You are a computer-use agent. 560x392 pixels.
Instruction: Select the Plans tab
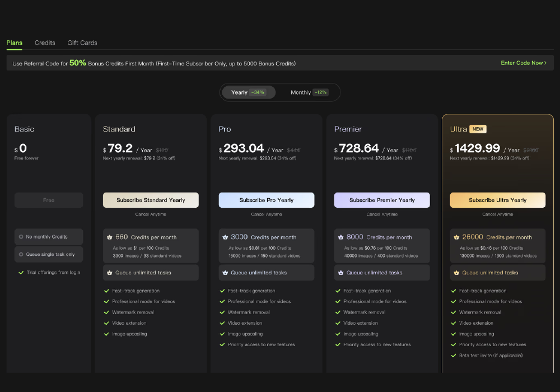point(15,43)
